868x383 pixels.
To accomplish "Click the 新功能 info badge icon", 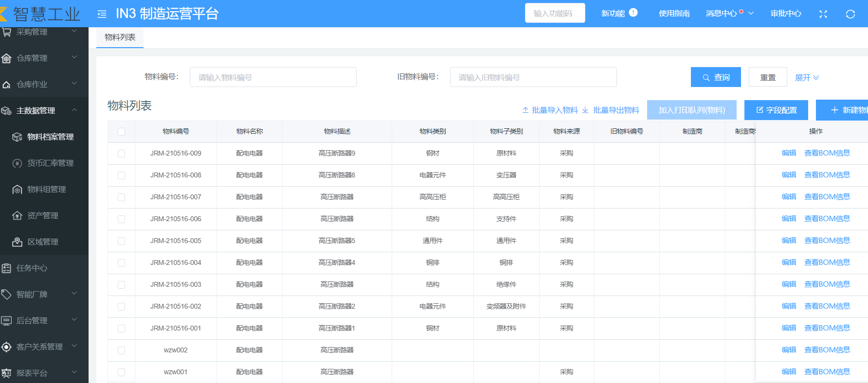I will coord(633,13).
